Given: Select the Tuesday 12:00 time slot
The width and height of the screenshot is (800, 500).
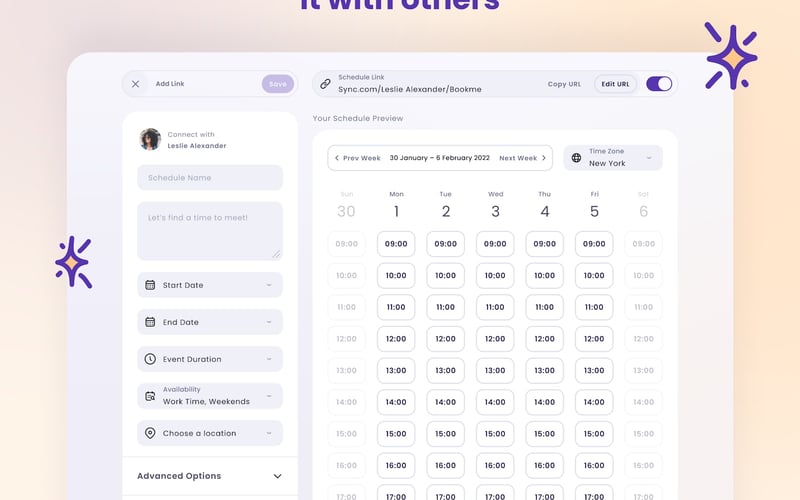Looking at the screenshot, I should 445,339.
